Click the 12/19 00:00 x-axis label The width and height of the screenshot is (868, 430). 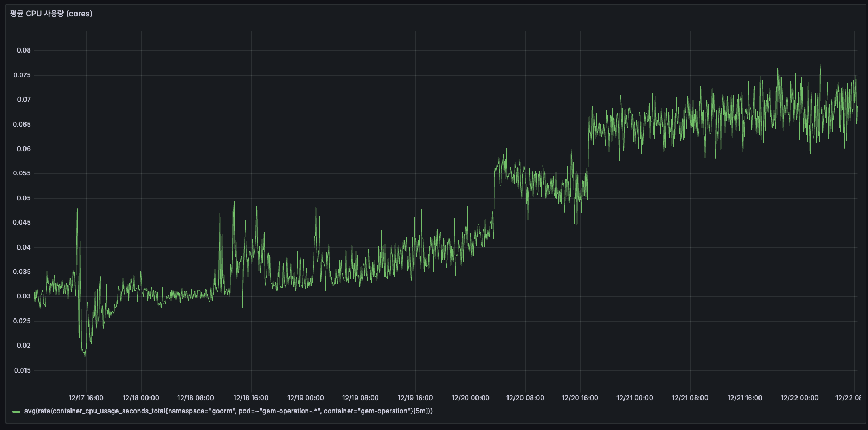(306, 398)
